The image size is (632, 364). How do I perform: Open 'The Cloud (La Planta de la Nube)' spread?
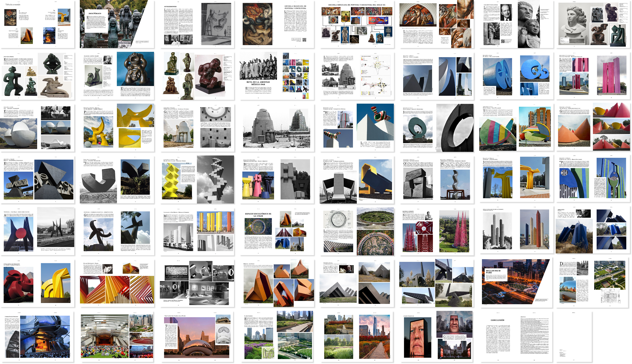(x=197, y=337)
